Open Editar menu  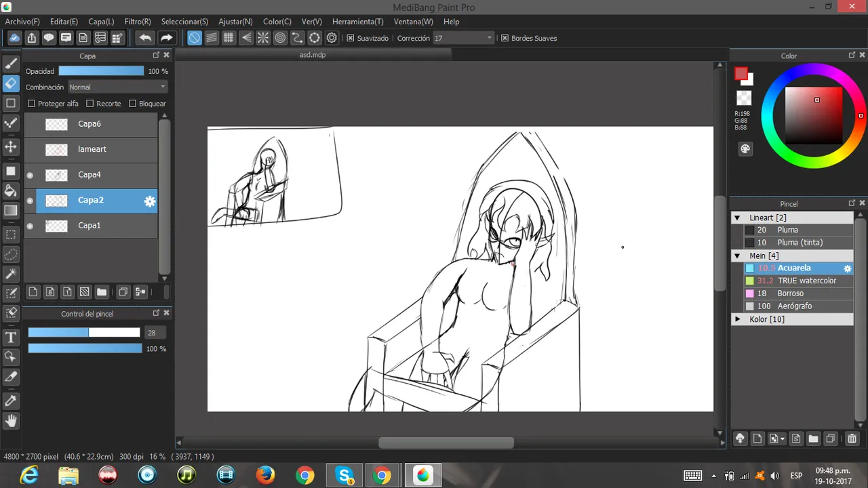[64, 22]
